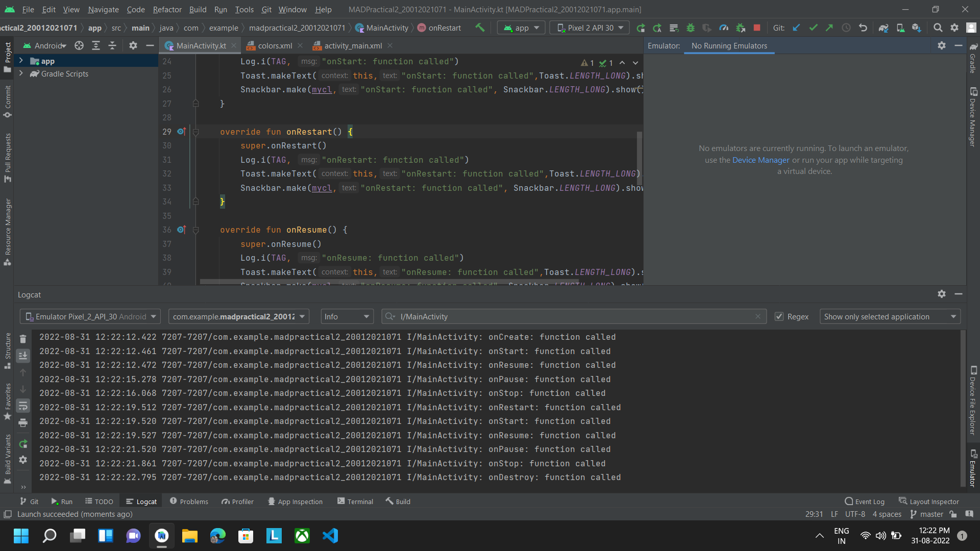Screen dimensions: 980x551
Task: Enable Regex in Logcat filter
Action: [779, 316]
